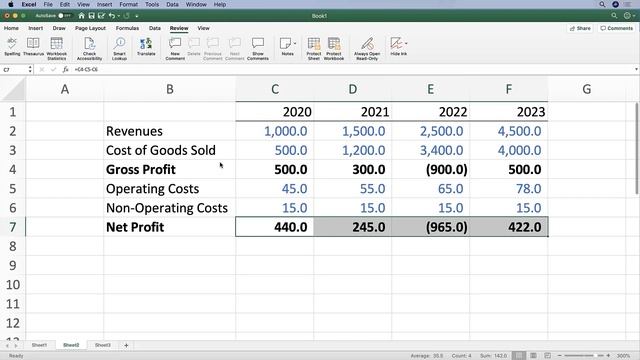This screenshot has height=360, width=640.
Task: Click Protect Workbook
Action: click(x=334, y=49)
